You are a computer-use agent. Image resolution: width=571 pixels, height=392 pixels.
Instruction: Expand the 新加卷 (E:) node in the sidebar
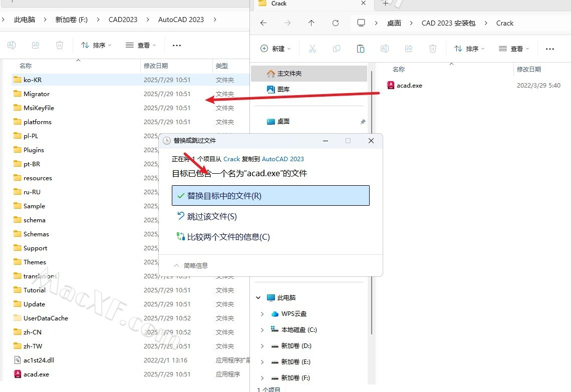tap(262, 362)
